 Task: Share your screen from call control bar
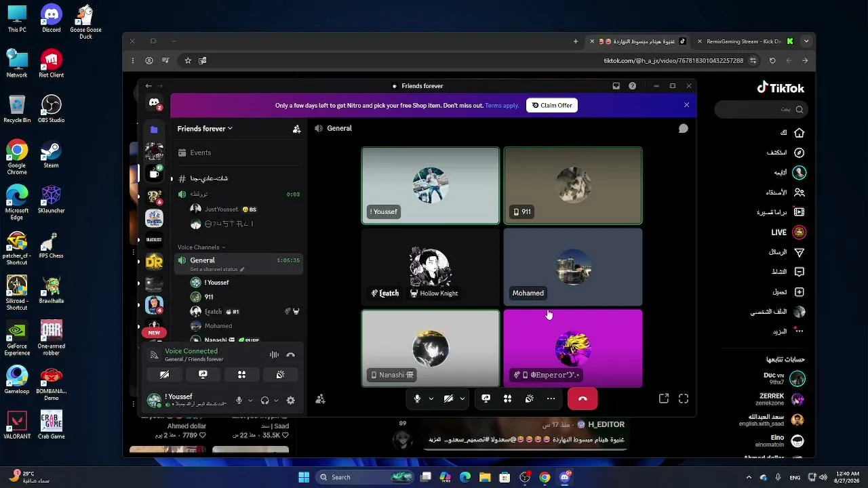click(486, 399)
